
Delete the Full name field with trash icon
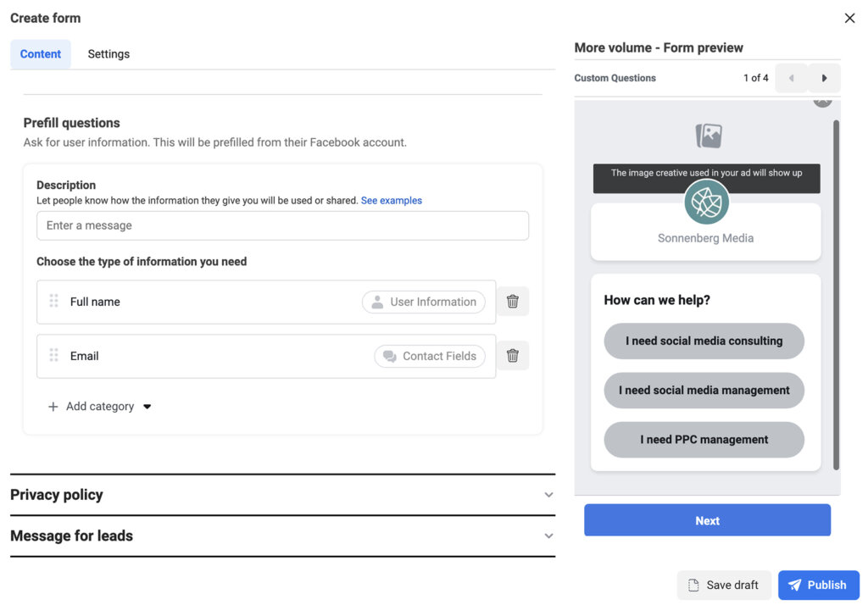[x=512, y=302]
